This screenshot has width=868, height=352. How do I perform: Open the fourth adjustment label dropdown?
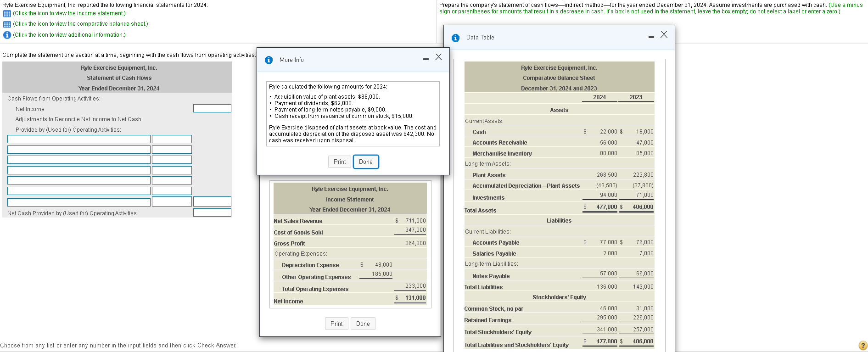point(79,170)
